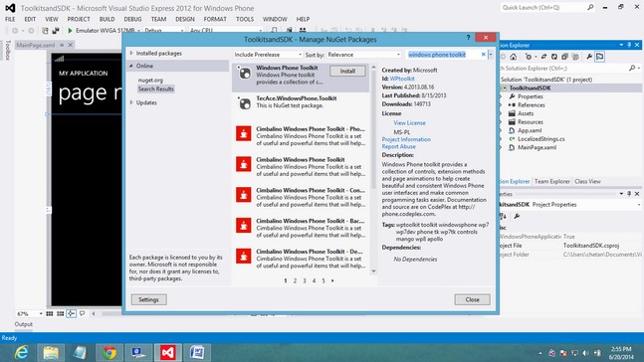This screenshot has width=644, height=362.
Task: Expand the Installed packages section
Action: tap(131, 53)
